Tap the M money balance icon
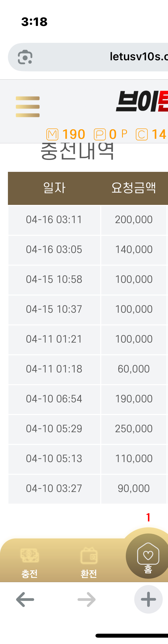 coord(52,134)
